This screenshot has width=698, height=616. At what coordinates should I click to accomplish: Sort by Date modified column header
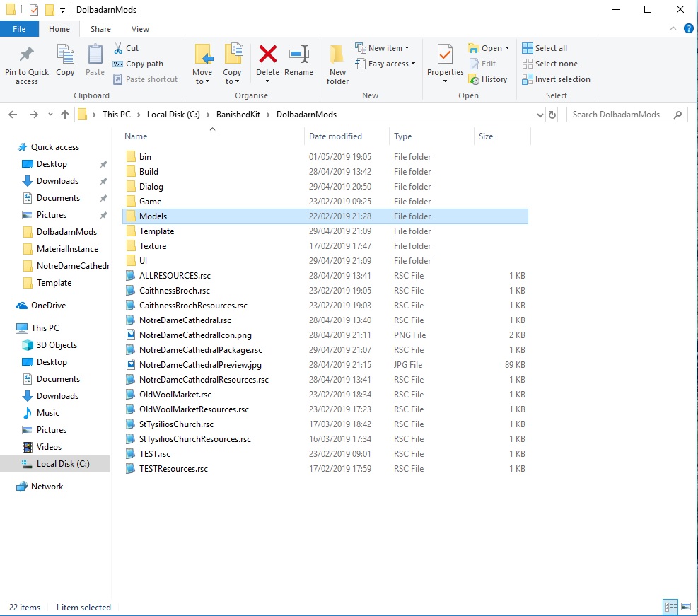pyautogui.click(x=347, y=136)
